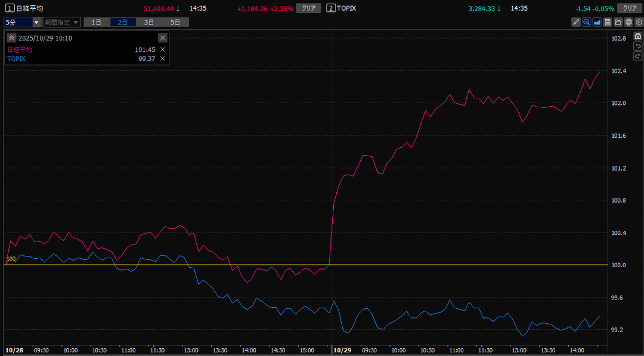Switch to the 1日 range tab

click(97, 22)
